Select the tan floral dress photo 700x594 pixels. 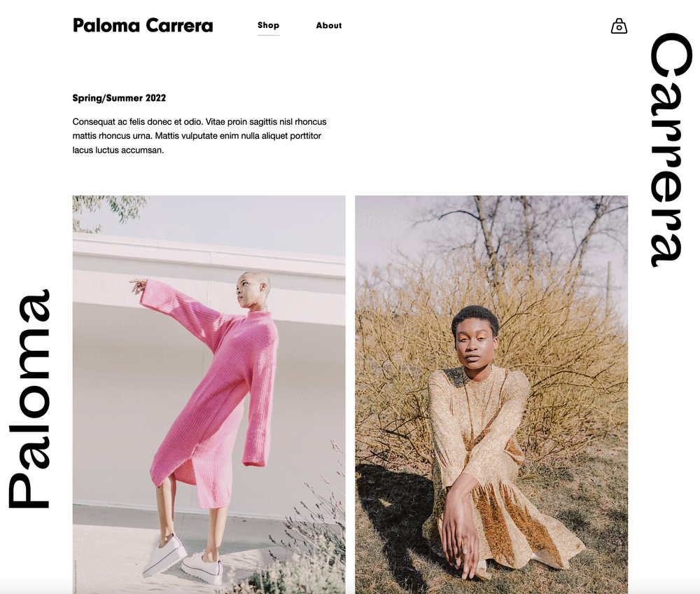click(491, 394)
